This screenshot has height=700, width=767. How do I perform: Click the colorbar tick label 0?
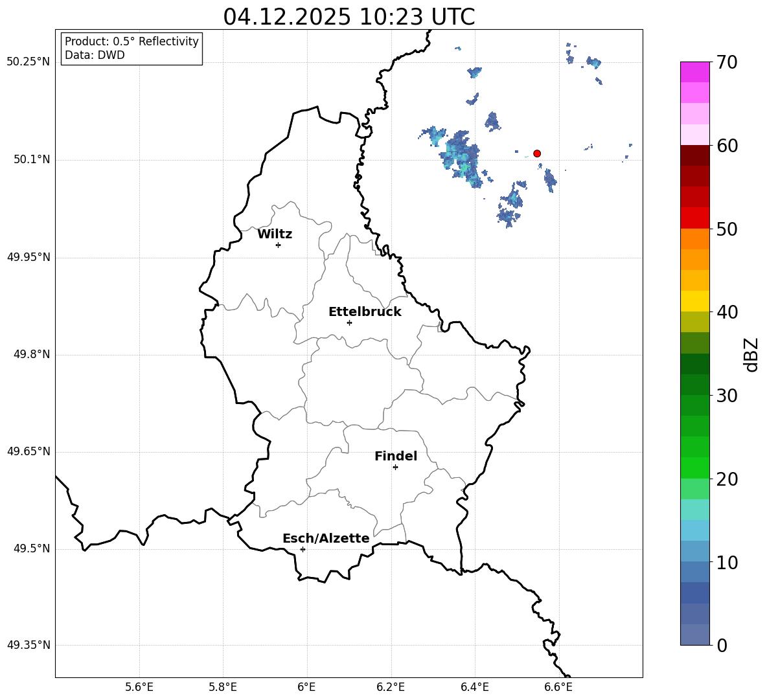coord(722,645)
